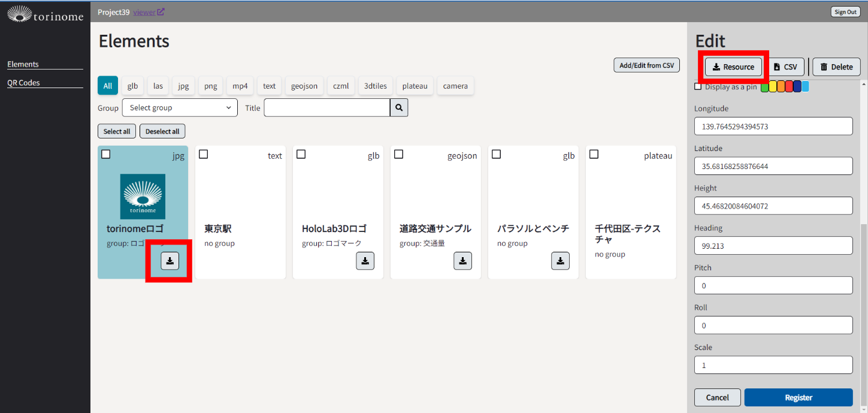868x413 pixels.
Task: Open QR Codes in the sidebar
Action: (23, 83)
